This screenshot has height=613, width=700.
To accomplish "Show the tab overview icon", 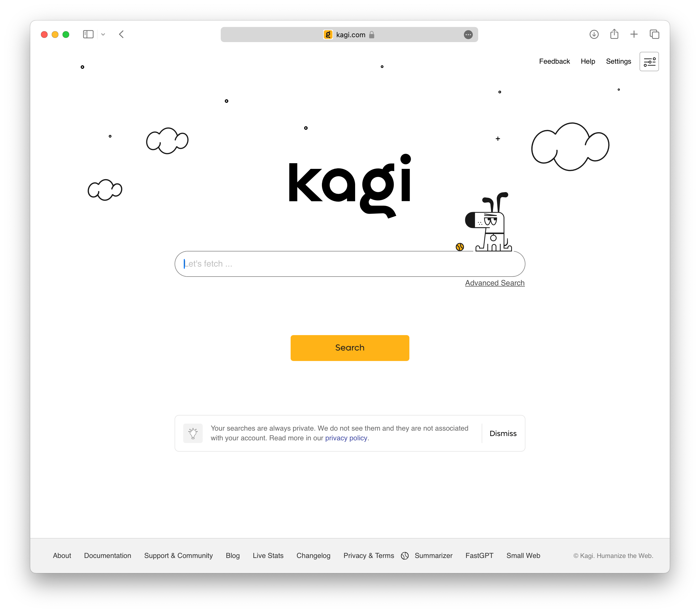I will [x=654, y=34].
